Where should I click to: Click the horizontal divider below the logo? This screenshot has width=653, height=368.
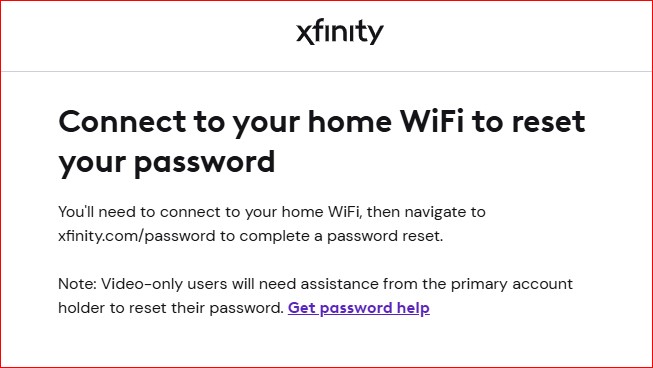pos(326,71)
